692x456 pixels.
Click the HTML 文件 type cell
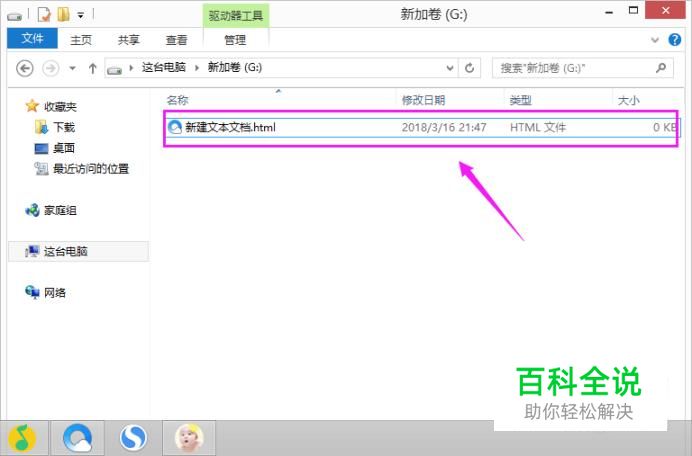(x=538, y=128)
